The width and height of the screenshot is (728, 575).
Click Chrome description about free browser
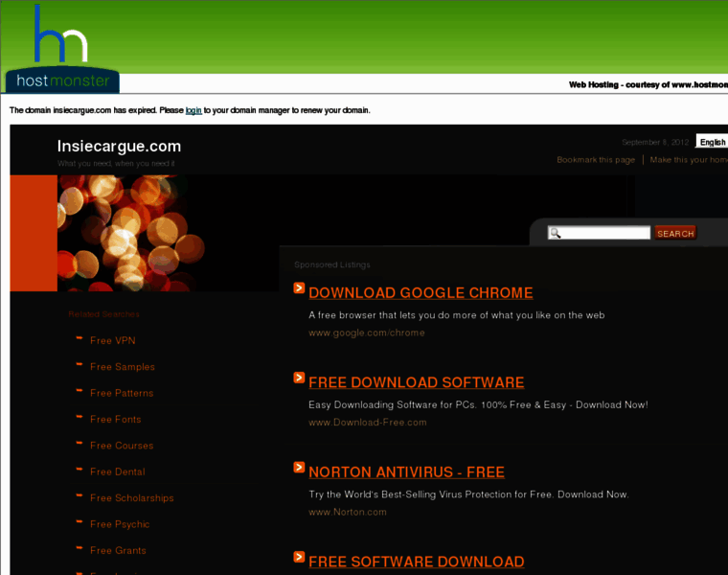pyautogui.click(x=456, y=315)
